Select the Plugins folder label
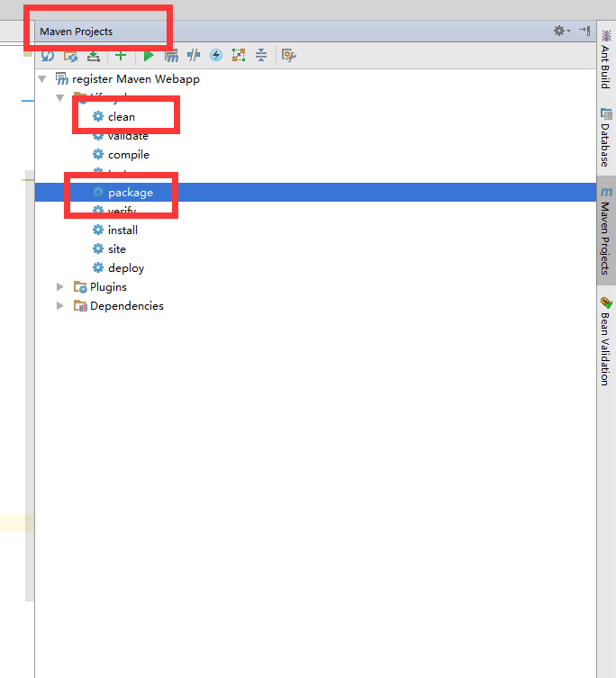The width and height of the screenshot is (616, 678). 108,287
